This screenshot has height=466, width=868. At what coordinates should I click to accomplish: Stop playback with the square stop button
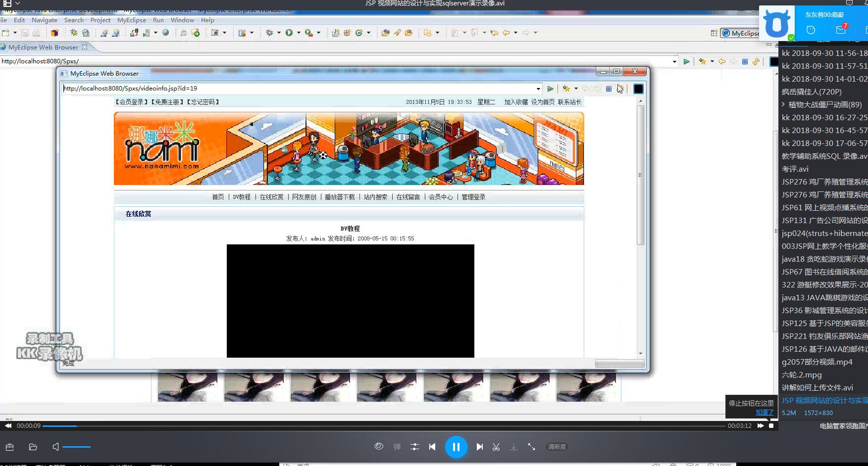coord(771,425)
